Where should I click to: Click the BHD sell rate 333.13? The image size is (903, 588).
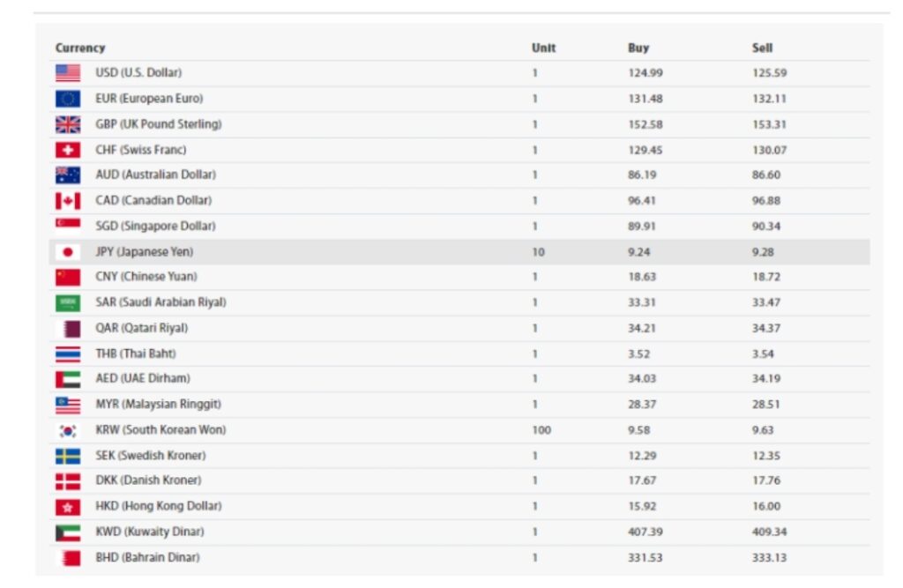tap(769, 557)
